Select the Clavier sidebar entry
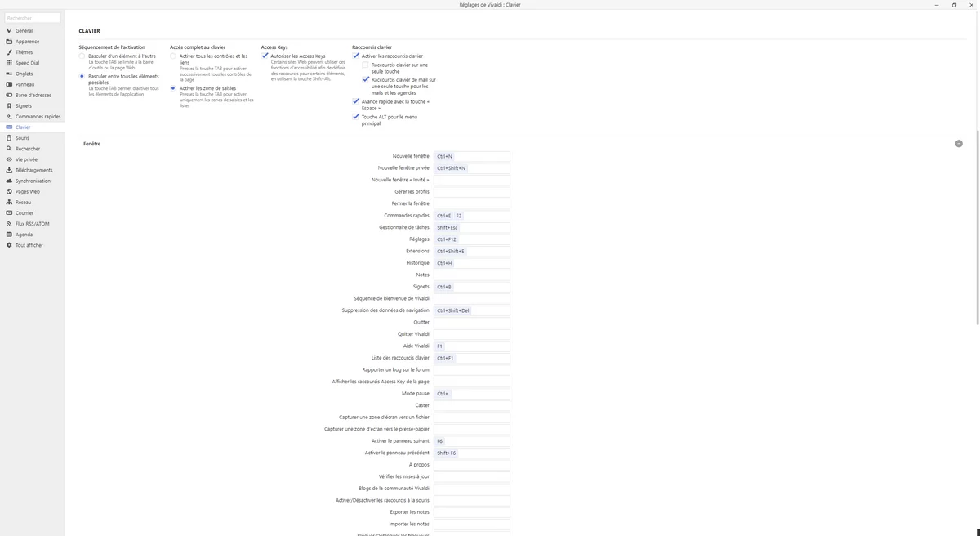This screenshot has width=980, height=536. pyautogui.click(x=33, y=127)
